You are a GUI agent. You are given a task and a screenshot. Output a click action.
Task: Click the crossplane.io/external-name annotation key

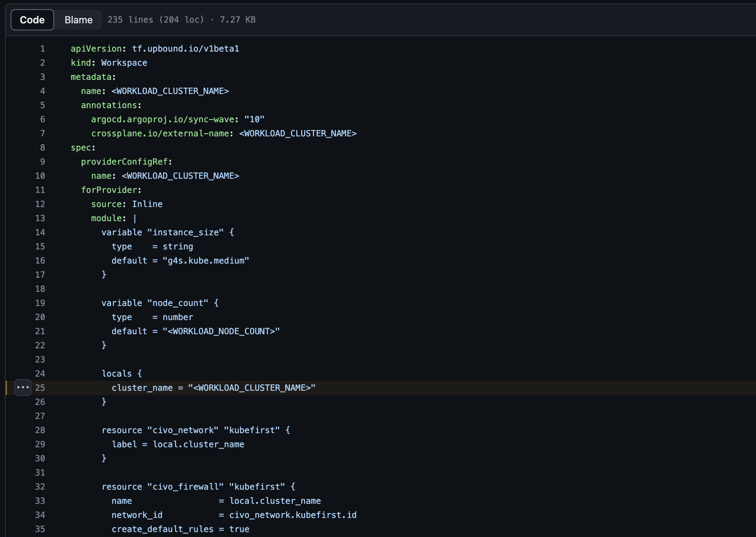(x=160, y=134)
